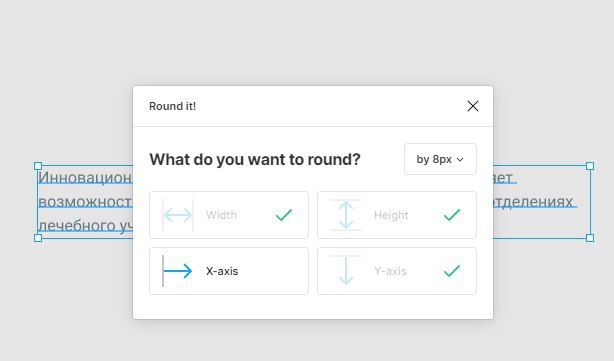Click the X-axis right arrow icon
The width and height of the screenshot is (614, 361).
177,271
